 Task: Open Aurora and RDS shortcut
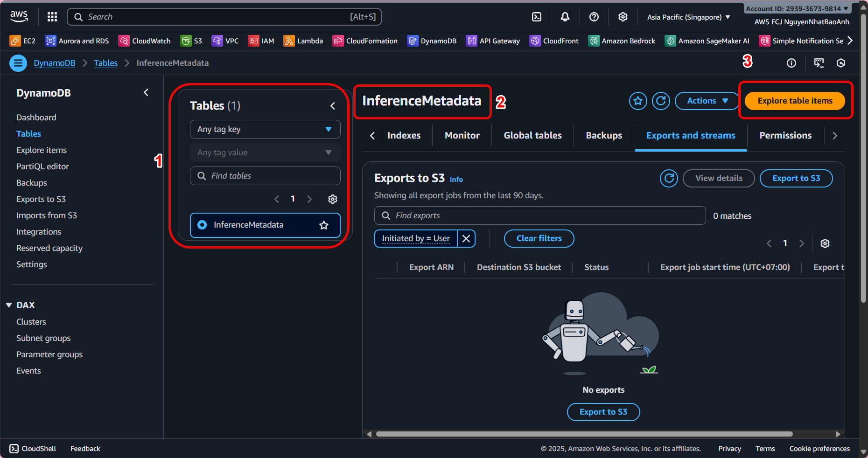pos(77,41)
